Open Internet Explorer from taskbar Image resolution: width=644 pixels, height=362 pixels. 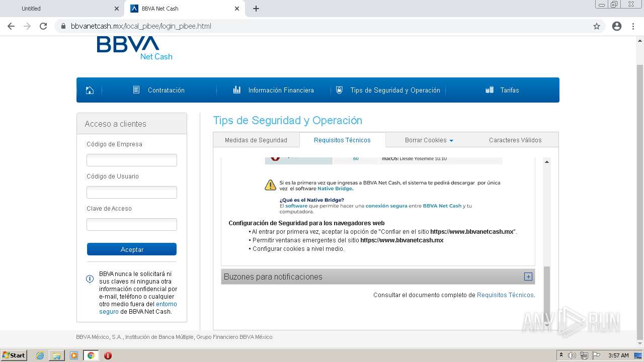[40, 355]
